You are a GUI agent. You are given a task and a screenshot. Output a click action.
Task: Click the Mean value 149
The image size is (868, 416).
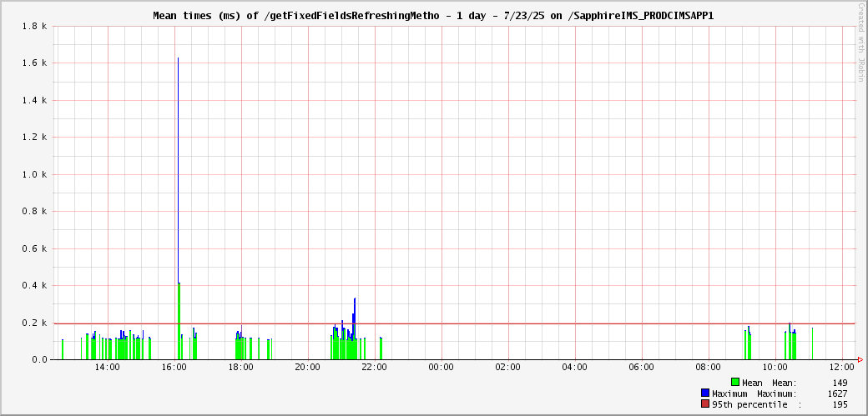(x=840, y=383)
